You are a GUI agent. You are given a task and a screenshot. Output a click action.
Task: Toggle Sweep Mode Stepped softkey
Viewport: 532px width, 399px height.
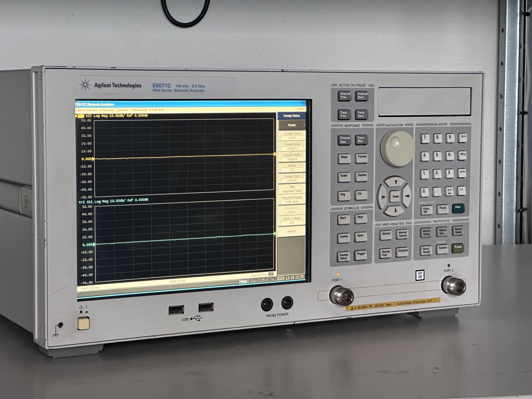pos(292,157)
